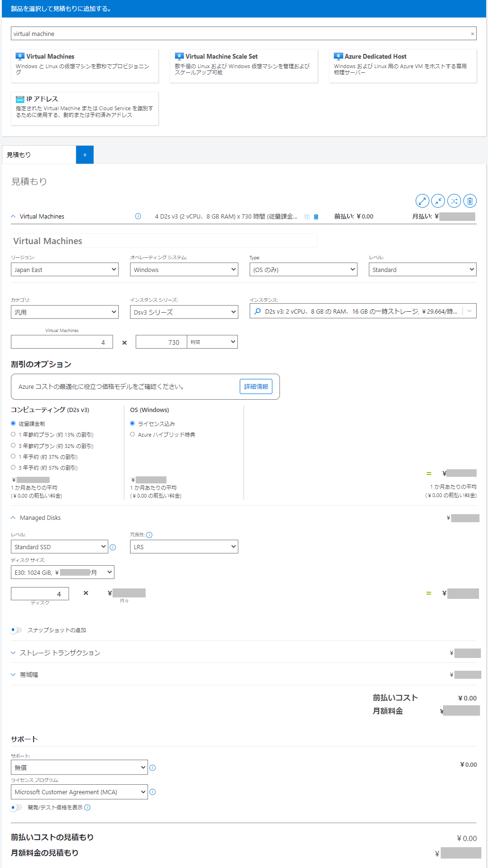Open the 時間 unit dropdown
Image resolution: width=488 pixels, height=868 pixels.
(x=212, y=342)
